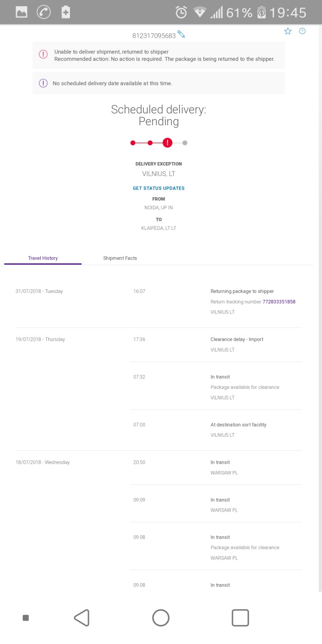Tap the alarm clock status icon

coord(181,12)
